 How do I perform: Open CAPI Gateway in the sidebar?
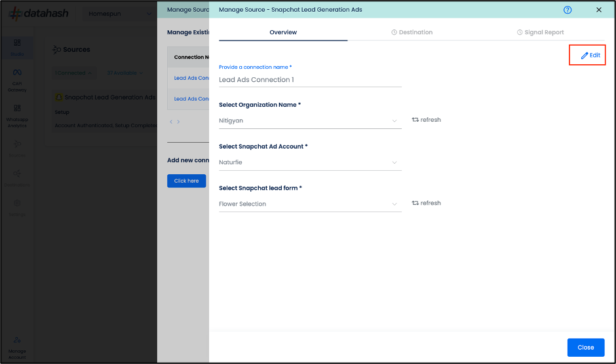(x=17, y=80)
